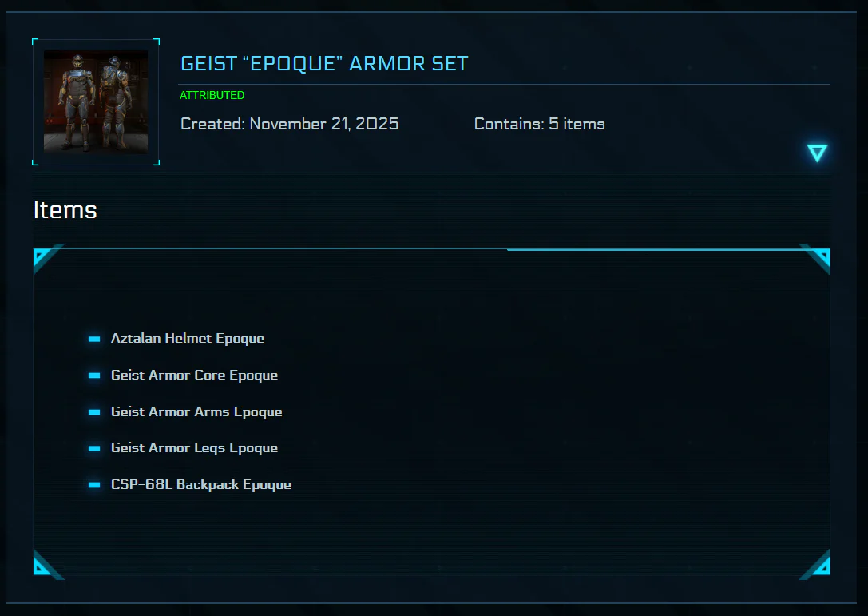Click the bottom-right corner bracket of items panel
The image size is (868, 616).
(814, 565)
